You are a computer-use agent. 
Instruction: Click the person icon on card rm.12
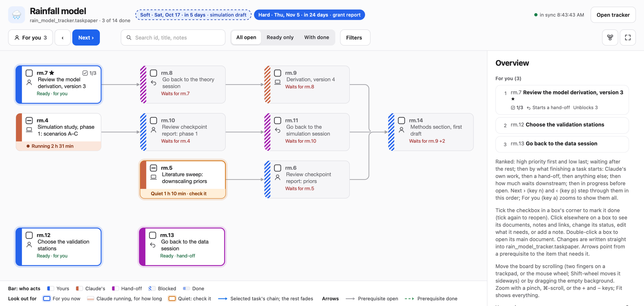click(29, 244)
